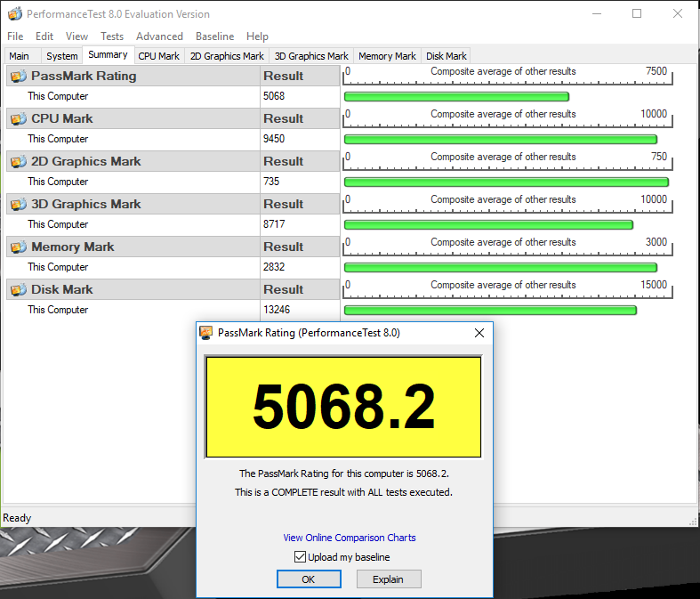Maximize the PerformanceTest window

point(637,13)
